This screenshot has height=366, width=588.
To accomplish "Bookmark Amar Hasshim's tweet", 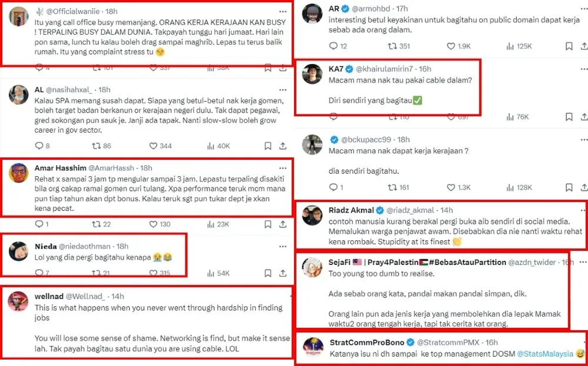I will coord(267,224).
